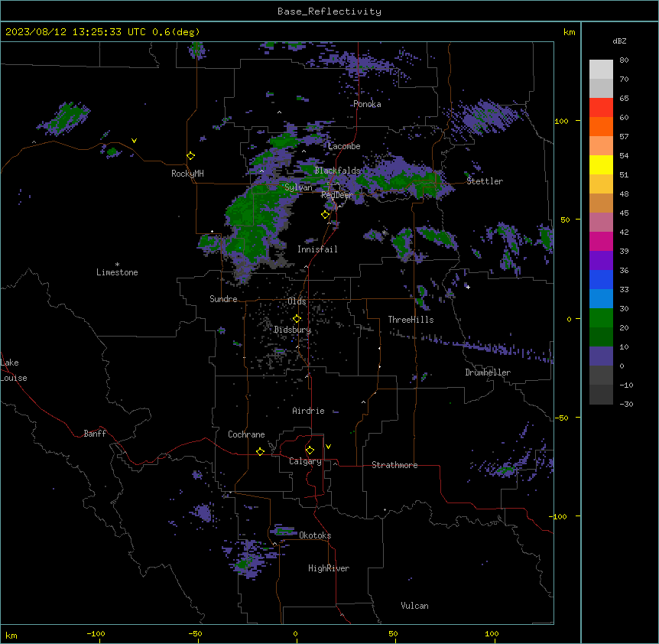Viewport: 659px width, 644px height.
Task: Click the yellow marker south of RedDeer
Action: pos(326,215)
